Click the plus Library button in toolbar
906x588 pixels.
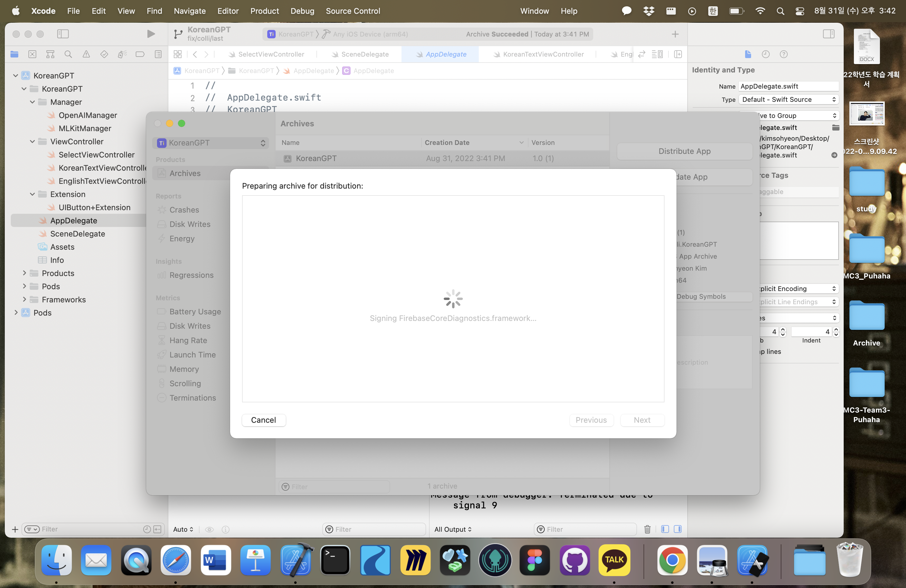(675, 34)
